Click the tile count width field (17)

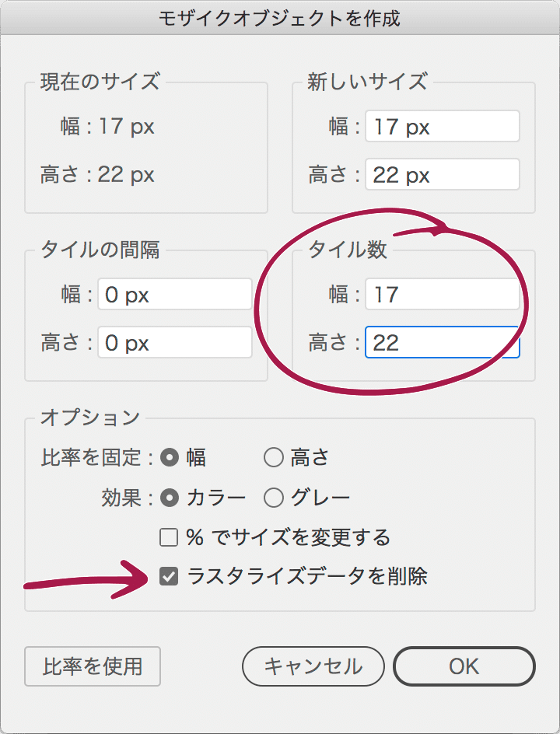[x=443, y=295]
